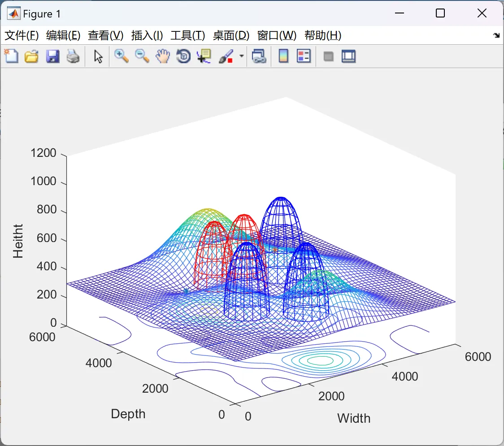This screenshot has height=446, width=504.
Task: Click the Insert Colorbar button
Action: click(283, 56)
